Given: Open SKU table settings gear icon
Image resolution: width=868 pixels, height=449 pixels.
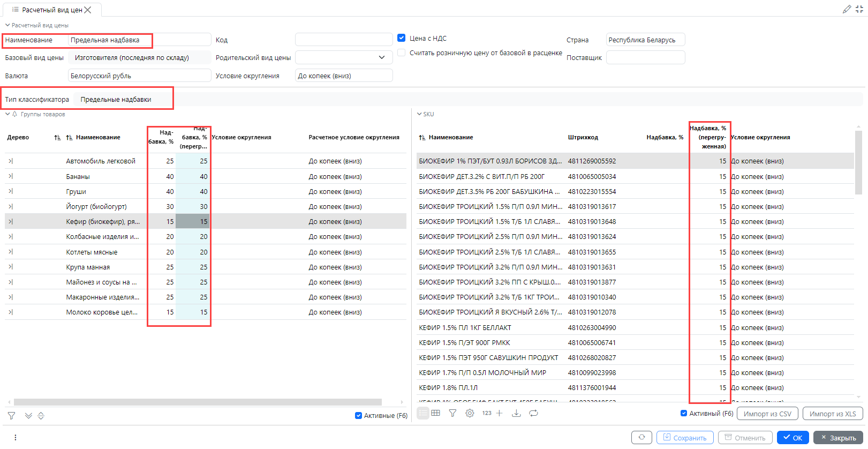Looking at the screenshot, I should tap(470, 413).
